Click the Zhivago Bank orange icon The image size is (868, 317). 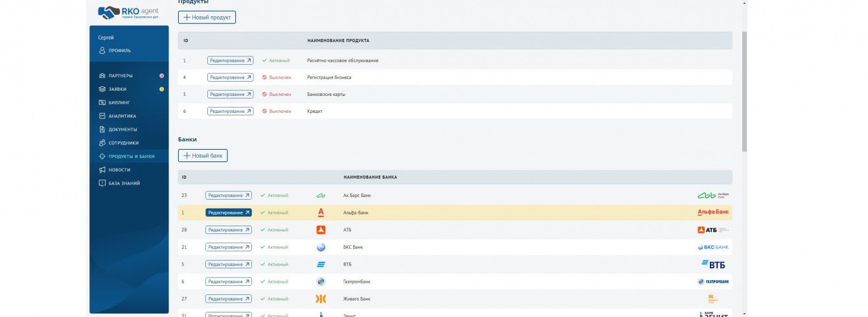point(321,299)
